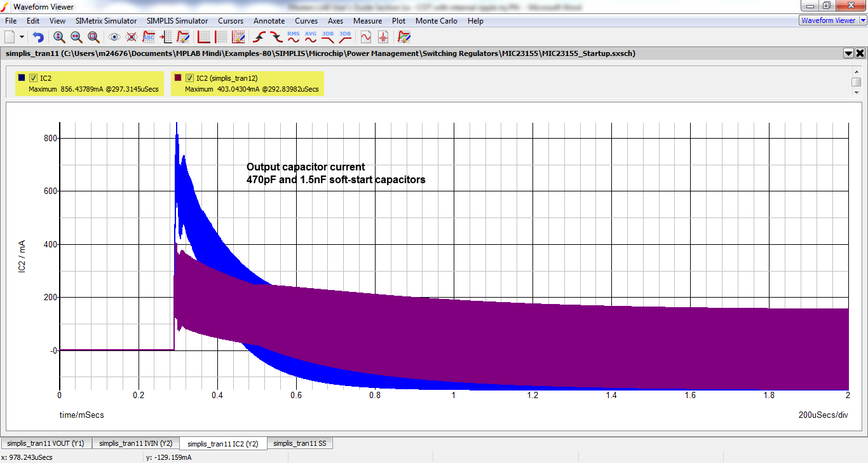Image resolution: width=868 pixels, height=463 pixels.
Task: Select the AVG measurement icon
Action: (310, 37)
